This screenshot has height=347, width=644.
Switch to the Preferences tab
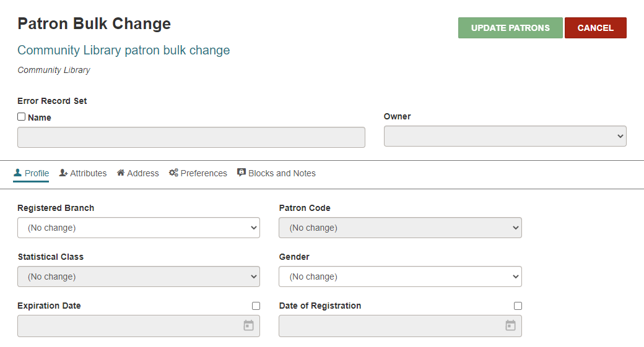pos(198,173)
